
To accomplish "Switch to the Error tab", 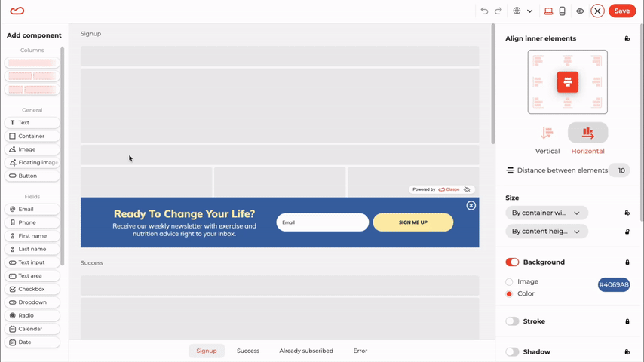I will 360,351.
